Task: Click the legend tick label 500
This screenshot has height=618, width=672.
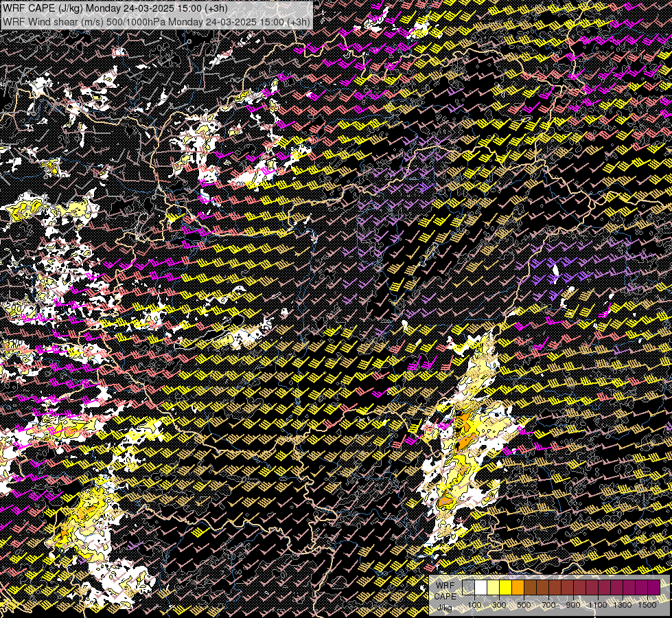Action: point(524,605)
